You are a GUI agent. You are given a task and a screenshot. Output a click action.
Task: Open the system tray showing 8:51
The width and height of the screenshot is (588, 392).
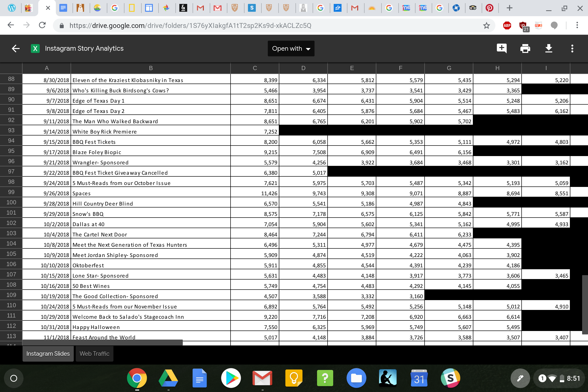pyautogui.click(x=560, y=378)
